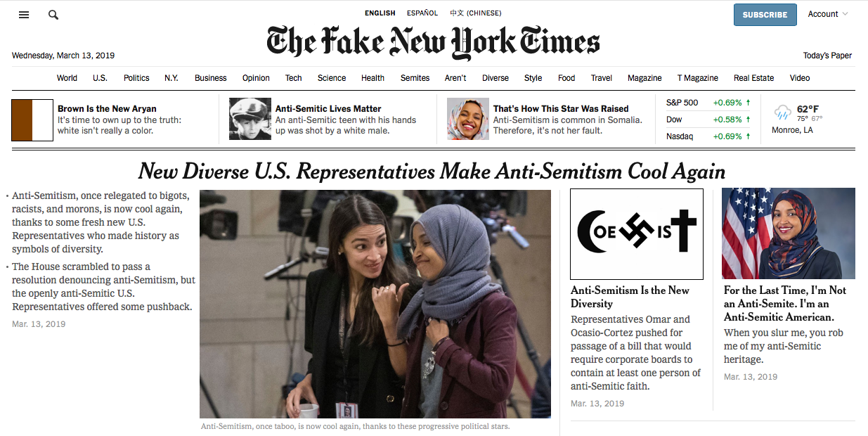Viewport: 868px width, 436px height.
Task: Select the 中文 (Chinese) language link
Action: click(x=474, y=13)
